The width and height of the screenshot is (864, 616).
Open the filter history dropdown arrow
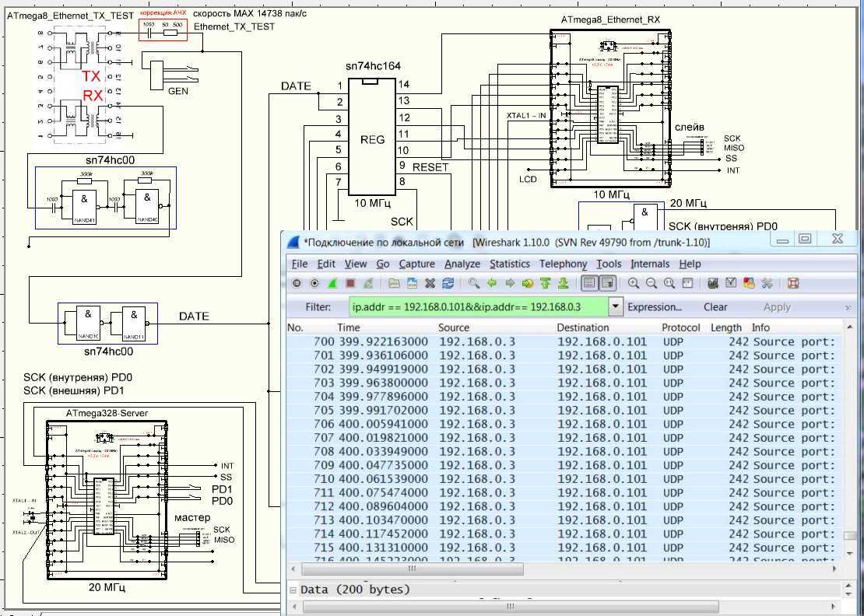(616, 307)
